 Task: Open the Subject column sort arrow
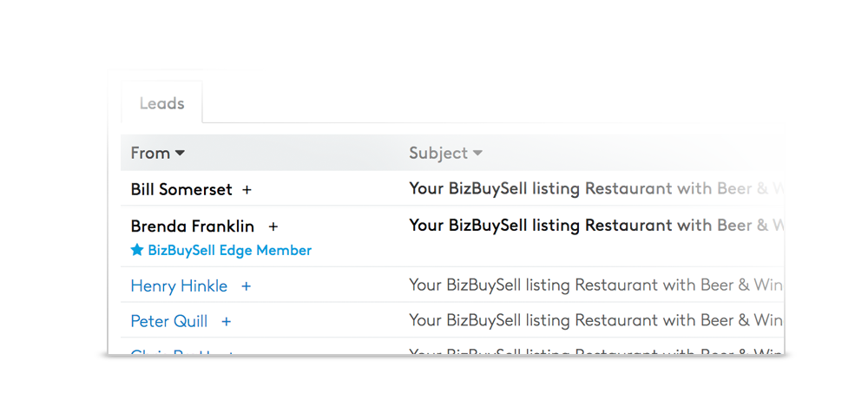477,154
